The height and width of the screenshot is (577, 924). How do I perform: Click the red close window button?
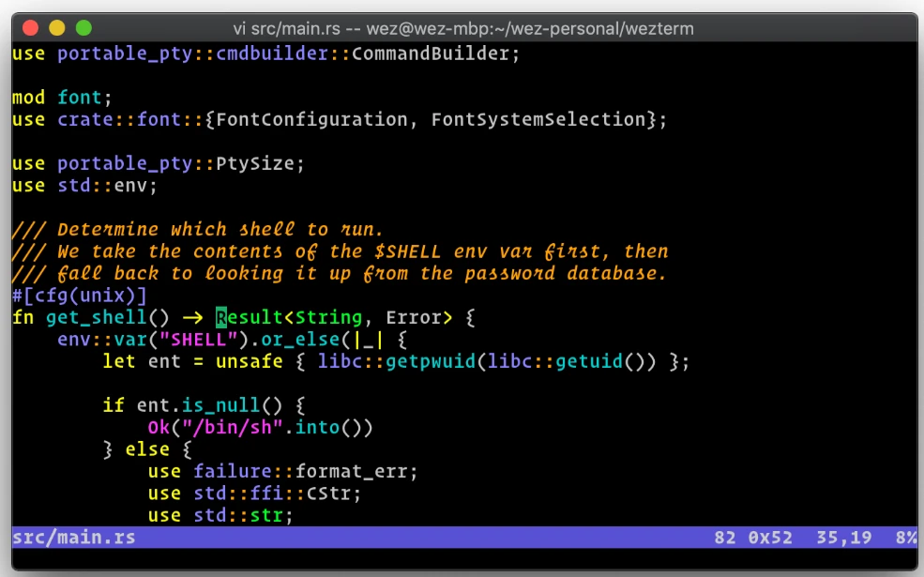point(30,28)
